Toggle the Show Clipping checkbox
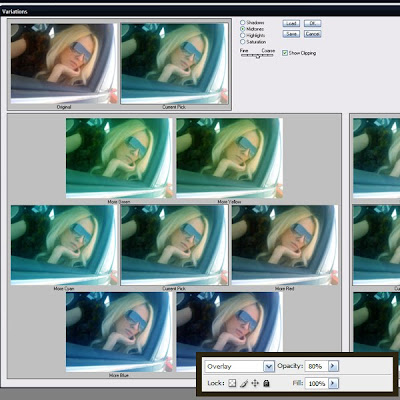Image resolution: width=400 pixels, height=400 pixels. click(285, 53)
